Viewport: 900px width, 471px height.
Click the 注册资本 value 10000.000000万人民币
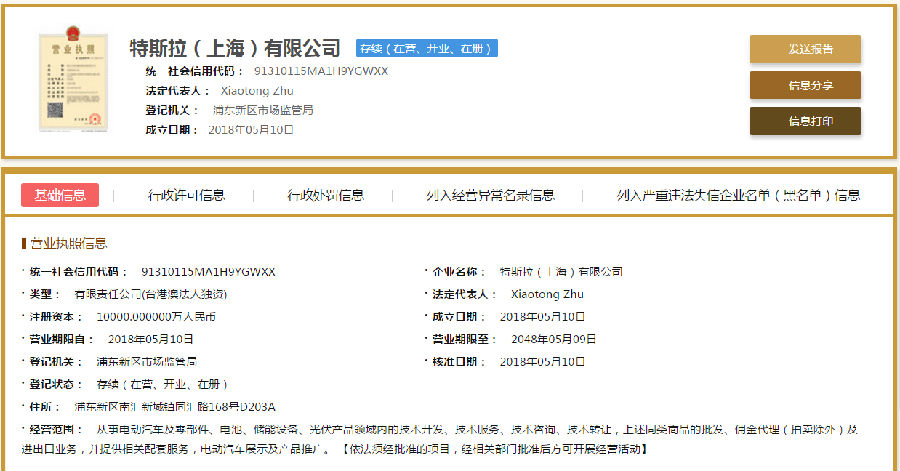coord(156,317)
